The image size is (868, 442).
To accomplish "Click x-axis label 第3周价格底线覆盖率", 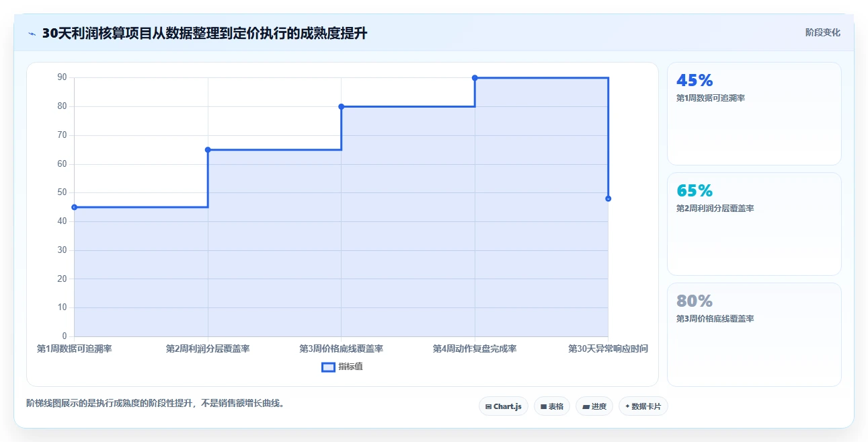I will pos(341,348).
